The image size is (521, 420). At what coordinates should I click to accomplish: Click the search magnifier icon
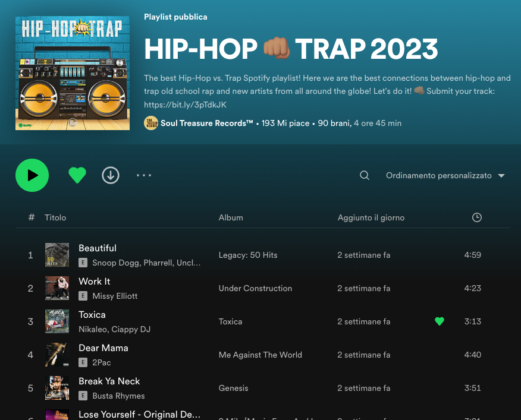tap(365, 175)
